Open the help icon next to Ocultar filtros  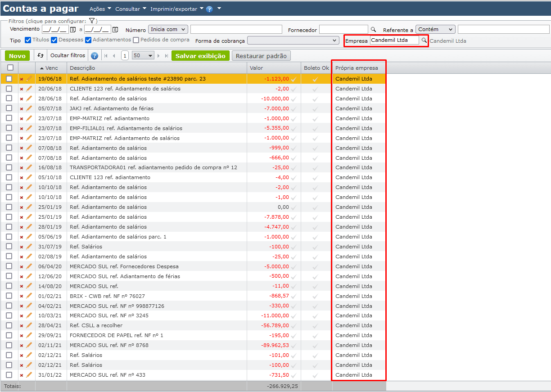[x=95, y=56]
